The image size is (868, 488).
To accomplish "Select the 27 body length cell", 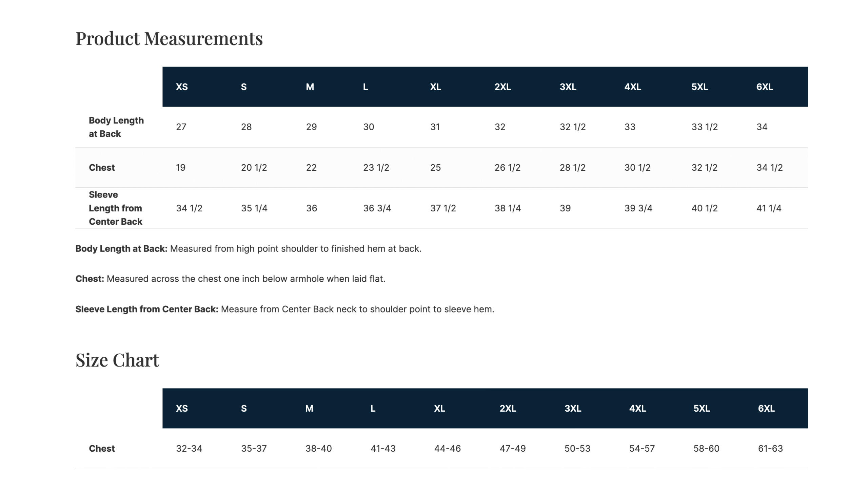I will (x=181, y=127).
